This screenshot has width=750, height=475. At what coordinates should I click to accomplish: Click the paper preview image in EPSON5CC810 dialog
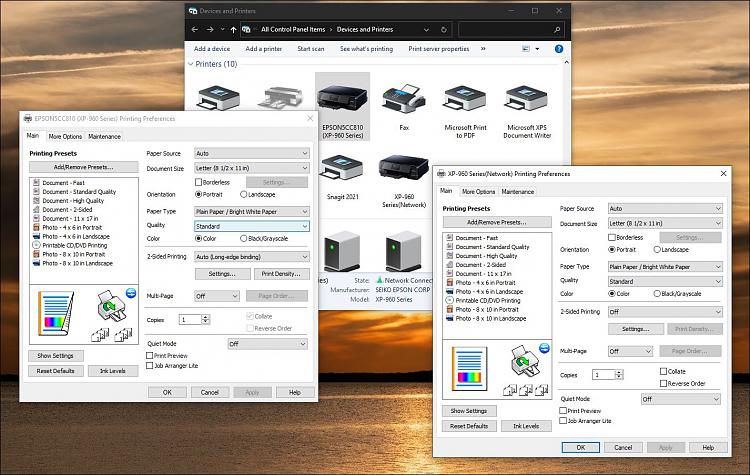(55, 313)
